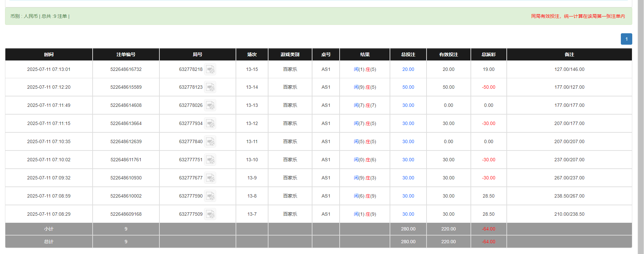644x254 pixels.
Task: Click replay icon for round 632777751
Action: [x=210, y=160]
